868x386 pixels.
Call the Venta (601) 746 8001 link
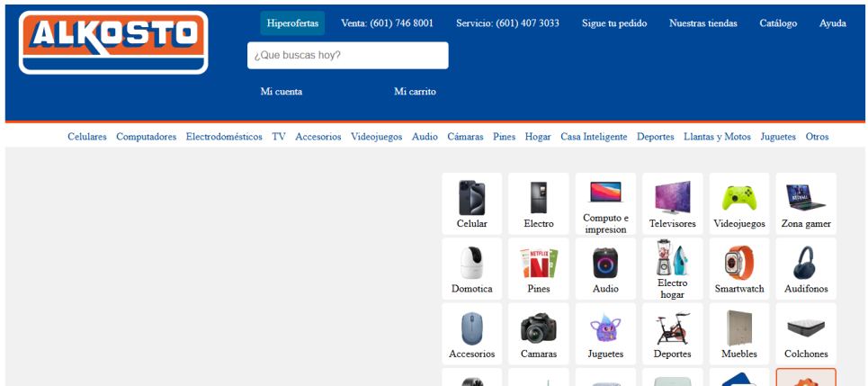(387, 23)
